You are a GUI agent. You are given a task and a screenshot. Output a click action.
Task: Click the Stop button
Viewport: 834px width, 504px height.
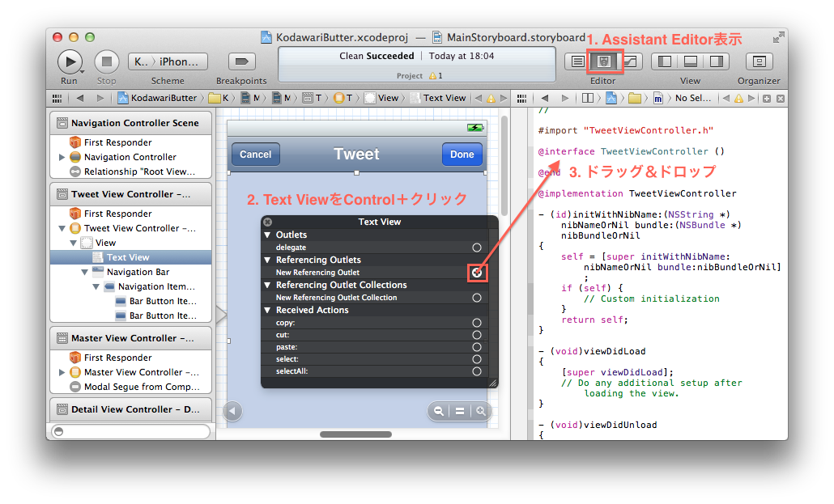106,61
